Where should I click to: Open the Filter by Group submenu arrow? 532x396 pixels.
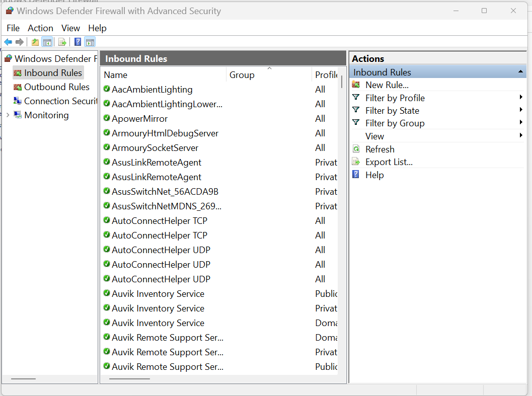(521, 122)
